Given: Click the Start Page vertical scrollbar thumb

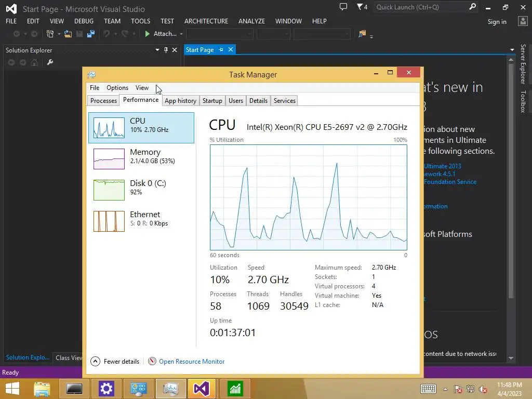Looking at the screenshot, I should tap(511, 181).
